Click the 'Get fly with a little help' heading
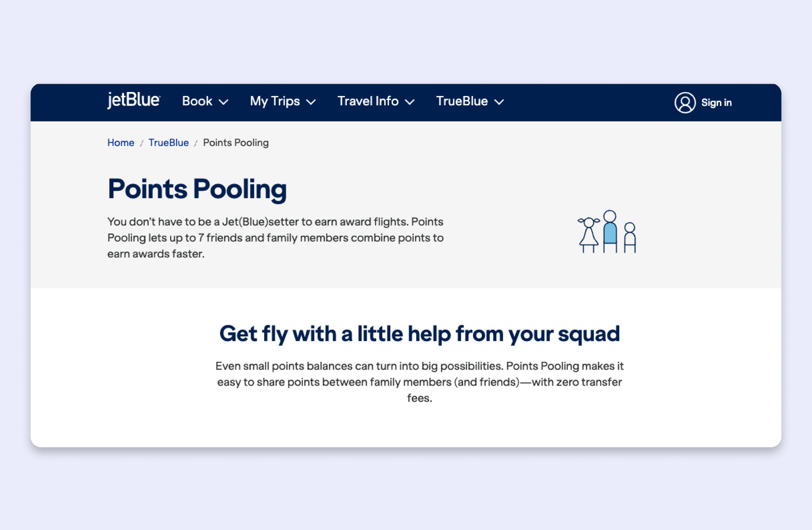This screenshot has width=812, height=530. pos(419,334)
